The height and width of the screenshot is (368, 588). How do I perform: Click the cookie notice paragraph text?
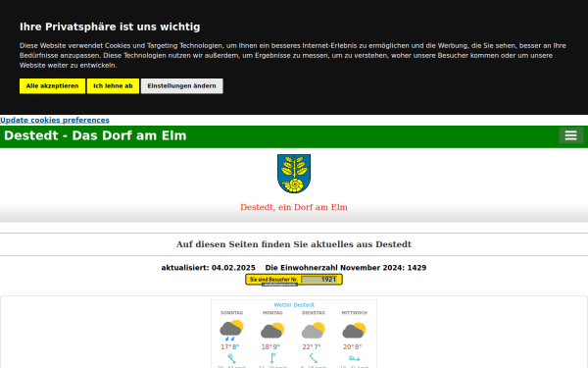(x=293, y=56)
